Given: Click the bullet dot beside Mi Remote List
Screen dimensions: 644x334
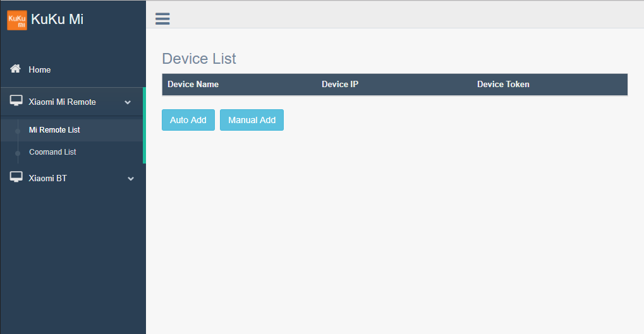Looking at the screenshot, I should [18, 131].
